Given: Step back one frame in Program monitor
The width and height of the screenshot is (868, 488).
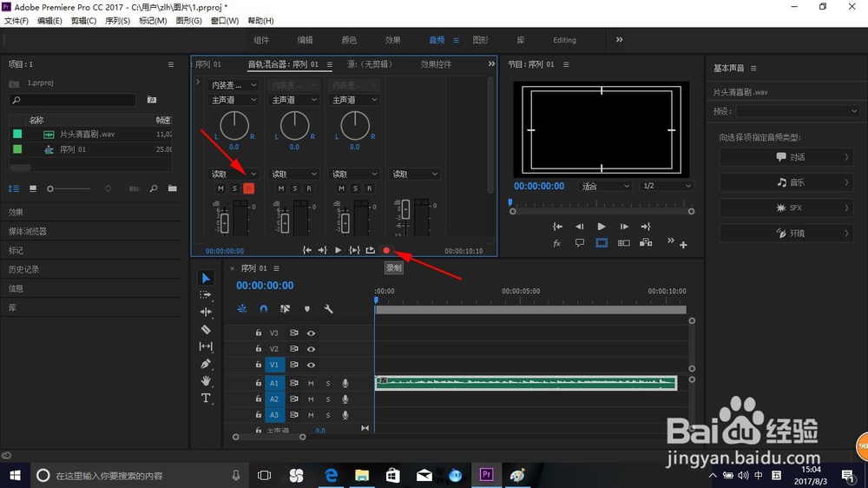Looking at the screenshot, I should 579,227.
